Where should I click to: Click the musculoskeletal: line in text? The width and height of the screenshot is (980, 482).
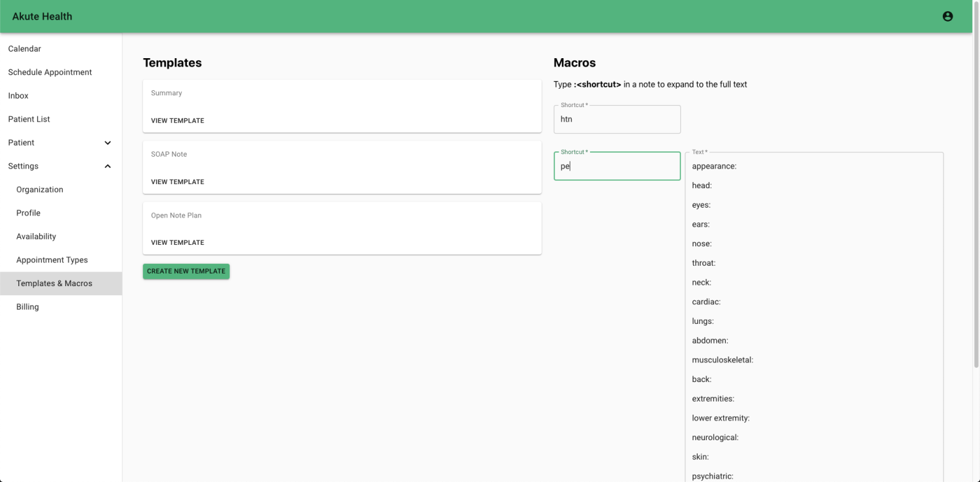coord(723,361)
